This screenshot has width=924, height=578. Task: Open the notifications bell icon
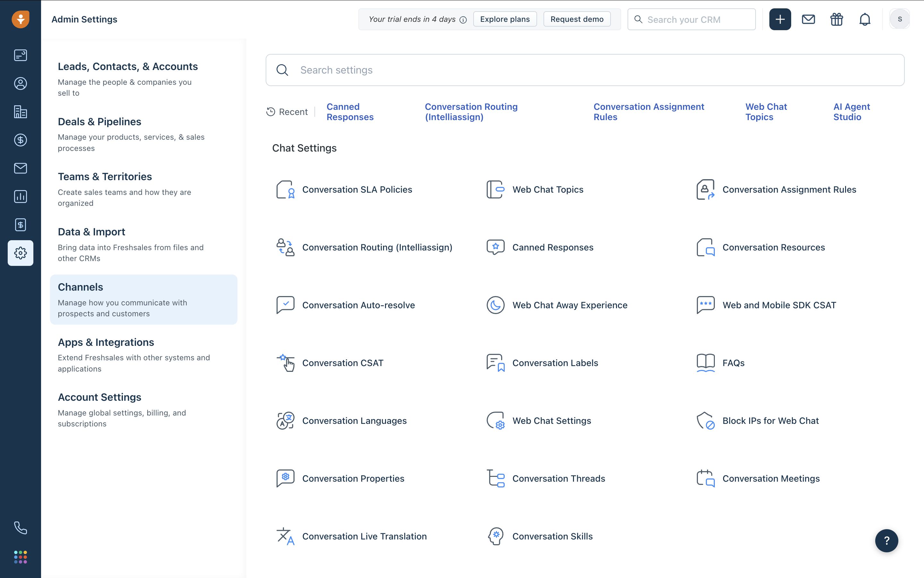(x=865, y=19)
